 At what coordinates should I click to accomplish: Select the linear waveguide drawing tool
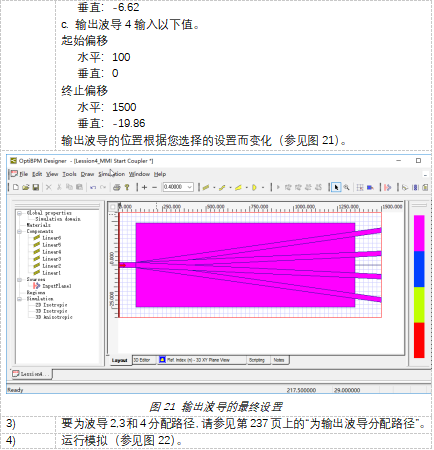click(x=206, y=187)
